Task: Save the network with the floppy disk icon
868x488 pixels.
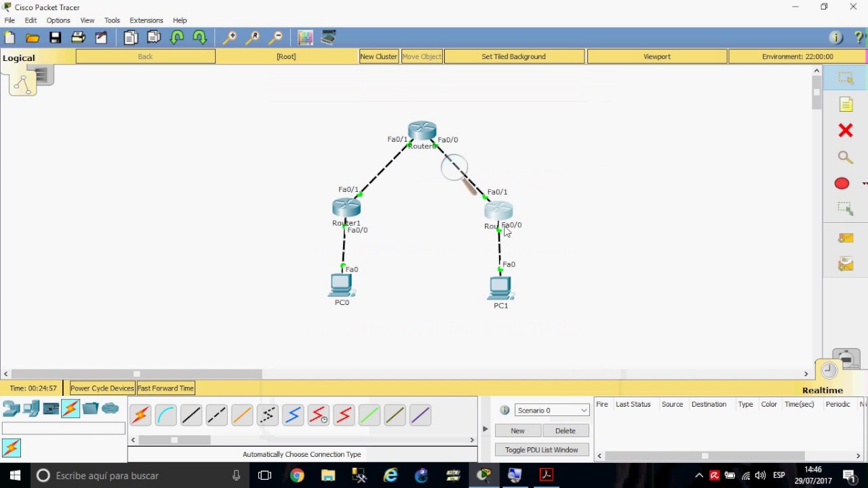Action: (55, 38)
